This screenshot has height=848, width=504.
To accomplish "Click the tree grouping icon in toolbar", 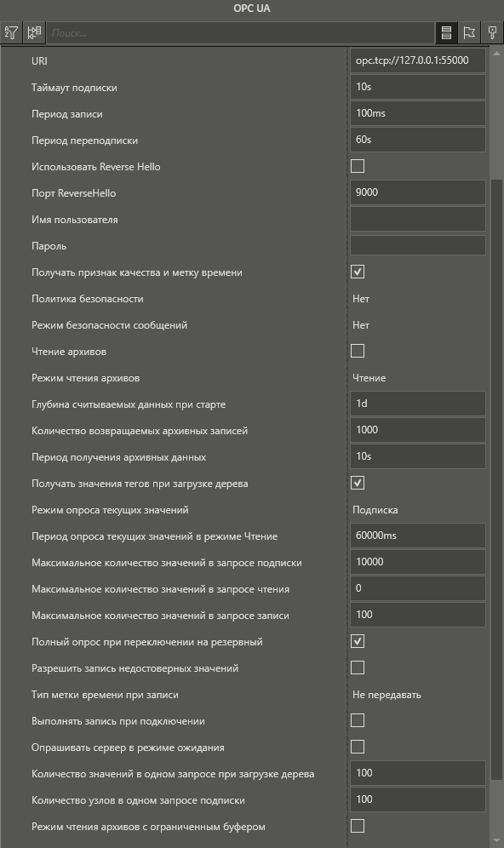I will click(x=33, y=32).
